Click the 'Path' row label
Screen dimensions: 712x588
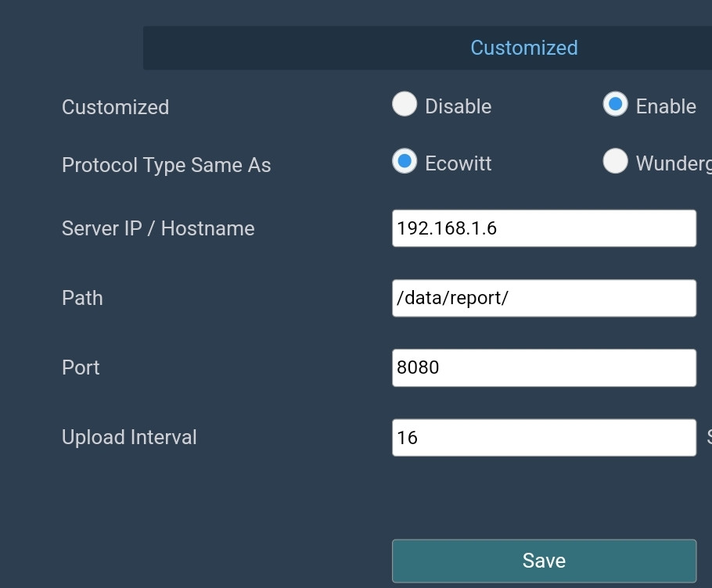[x=82, y=298]
